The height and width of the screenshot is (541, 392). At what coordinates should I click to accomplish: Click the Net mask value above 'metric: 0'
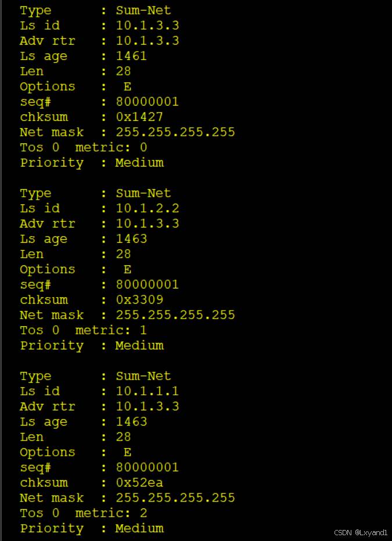175,132
